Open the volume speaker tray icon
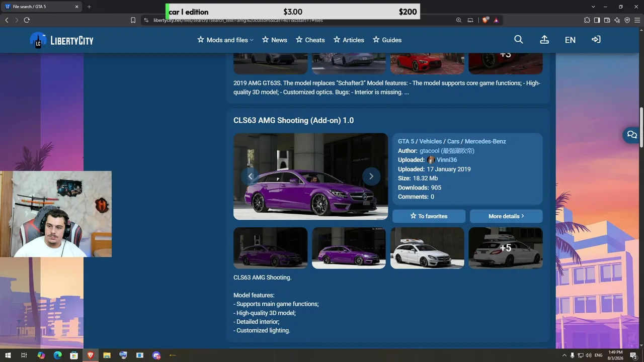This screenshot has width=644, height=362. tap(589, 355)
